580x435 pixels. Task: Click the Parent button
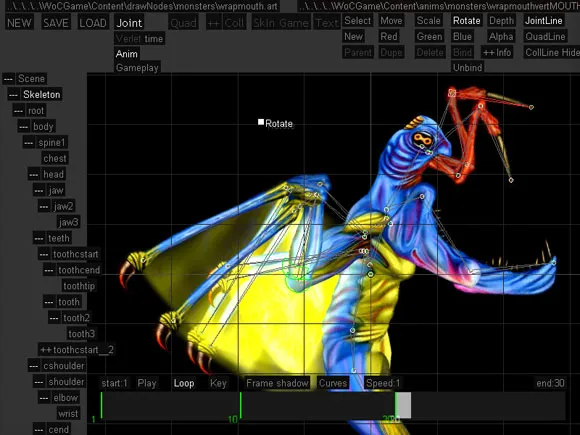tap(358, 53)
